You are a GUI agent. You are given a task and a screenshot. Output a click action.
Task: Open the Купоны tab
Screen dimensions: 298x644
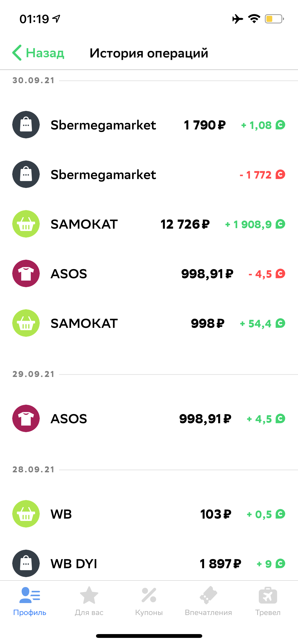(x=149, y=602)
